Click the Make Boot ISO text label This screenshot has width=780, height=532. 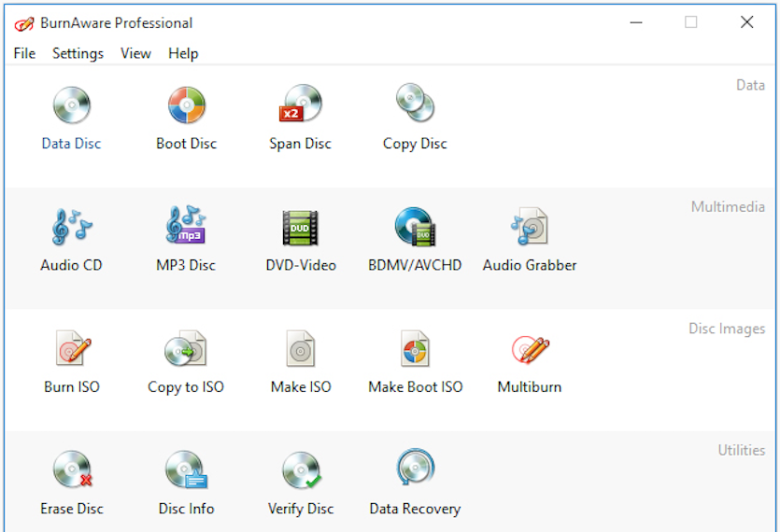(416, 387)
